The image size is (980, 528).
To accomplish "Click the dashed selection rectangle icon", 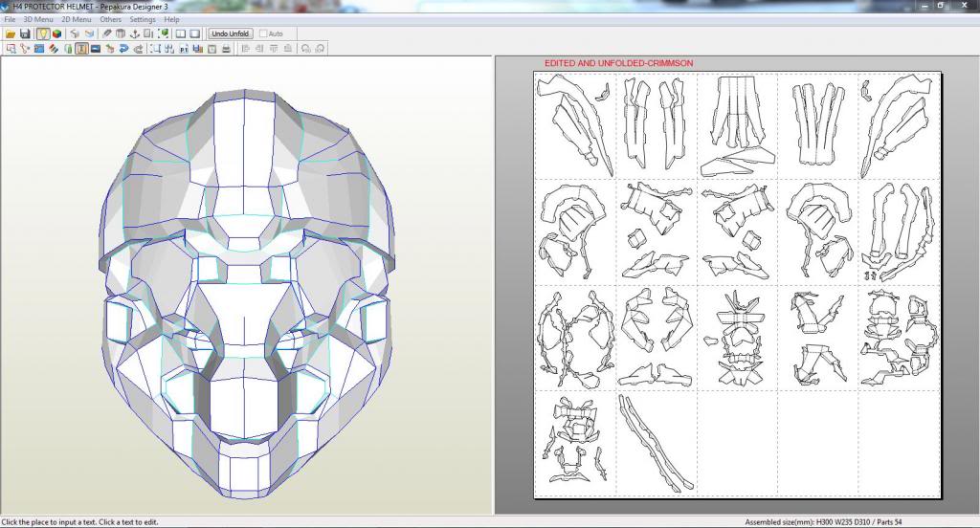I will click(x=155, y=49).
